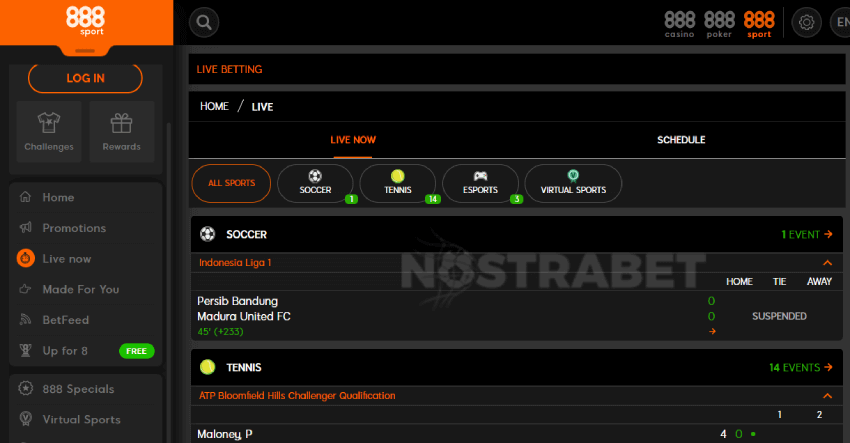Open Virtual Sports in sidebar

coord(86,419)
